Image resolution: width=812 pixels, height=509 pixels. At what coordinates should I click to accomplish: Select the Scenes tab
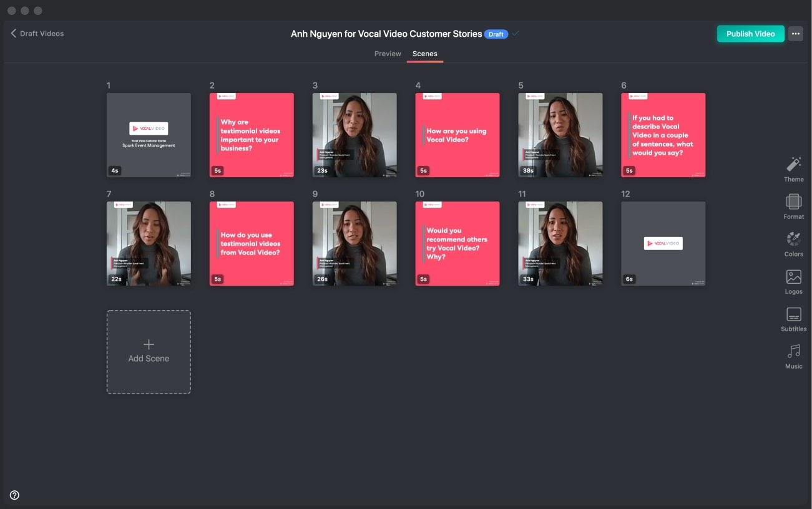pyautogui.click(x=425, y=54)
